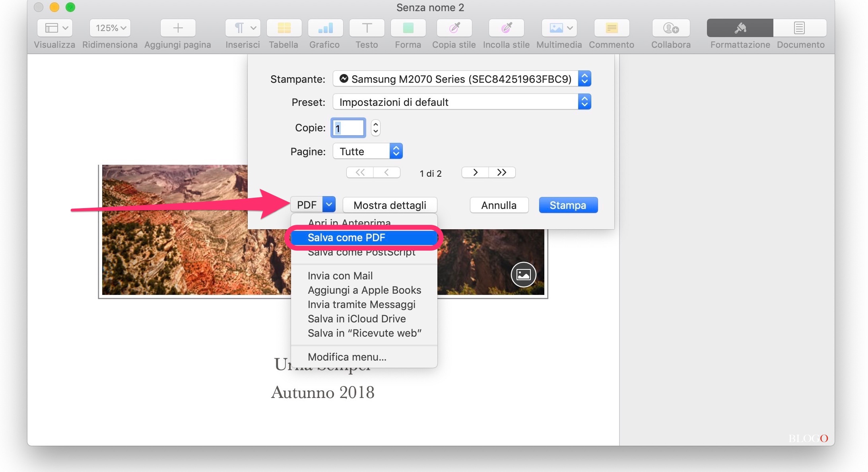
Task: Click the Incolla stile icon
Action: (x=506, y=28)
